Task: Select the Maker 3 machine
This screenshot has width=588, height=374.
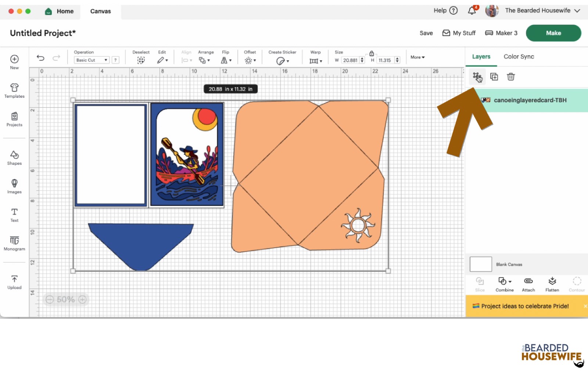Action: (x=501, y=33)
